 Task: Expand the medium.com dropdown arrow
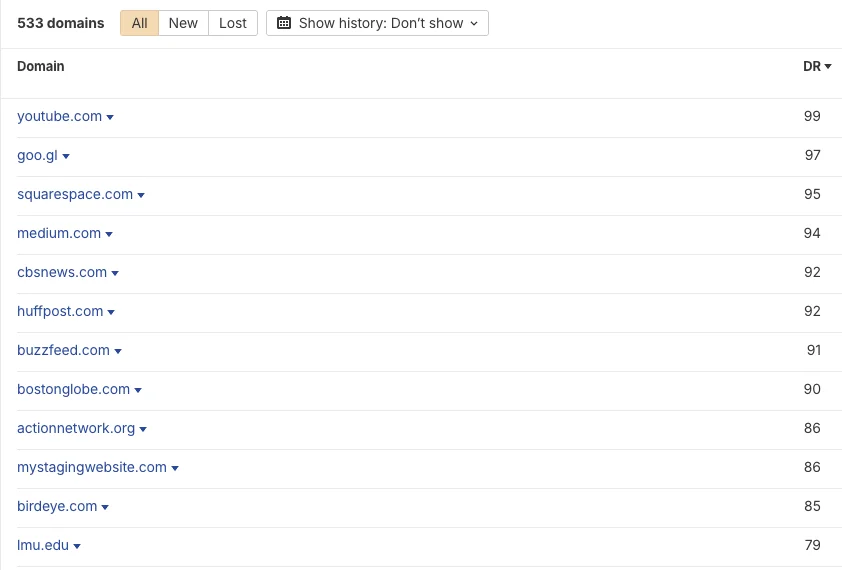click(109, 234)
